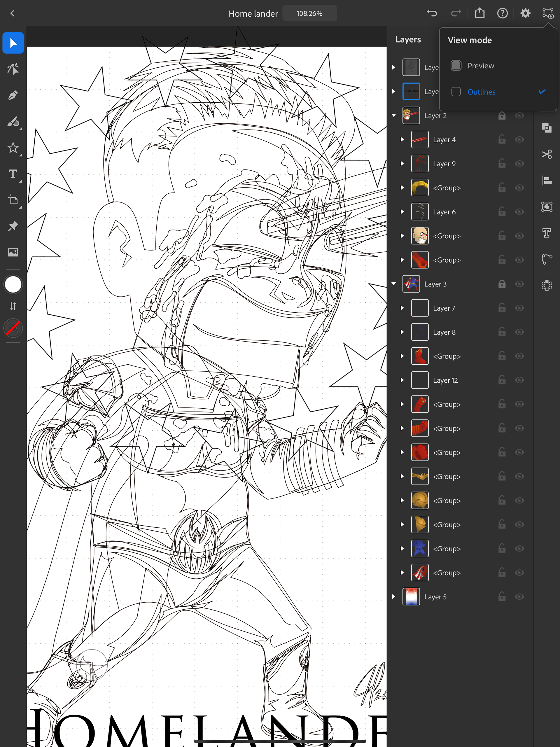Go back with the top-left arrow
Viewport: 560px width, 747px height.
click(13, 13)
